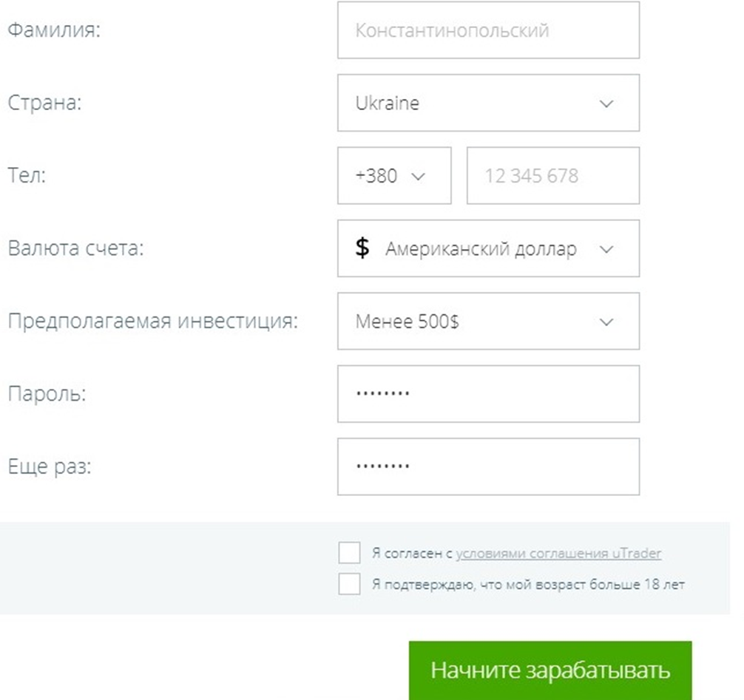Click the Пароль: label

point(47,394)
